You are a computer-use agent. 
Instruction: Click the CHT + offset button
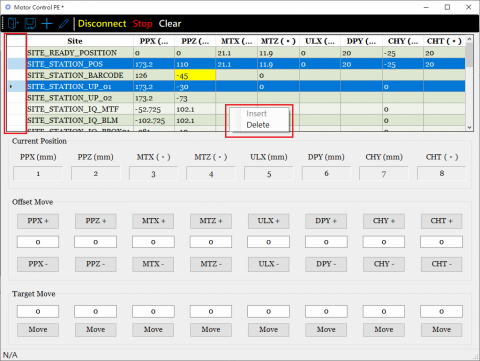click(442, 221)
